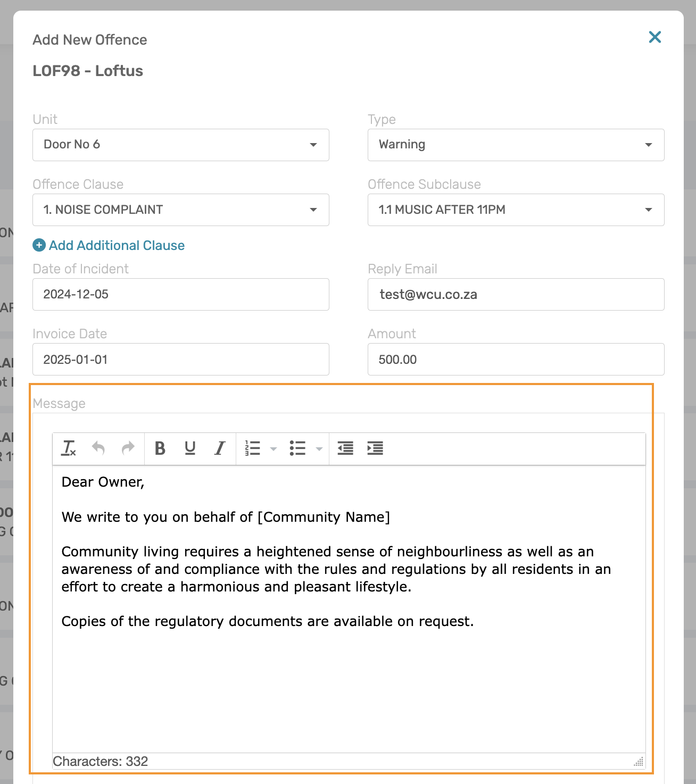Open bullet list style options arrow
This screenshot has width=696, height=784.
coord(319,449)
